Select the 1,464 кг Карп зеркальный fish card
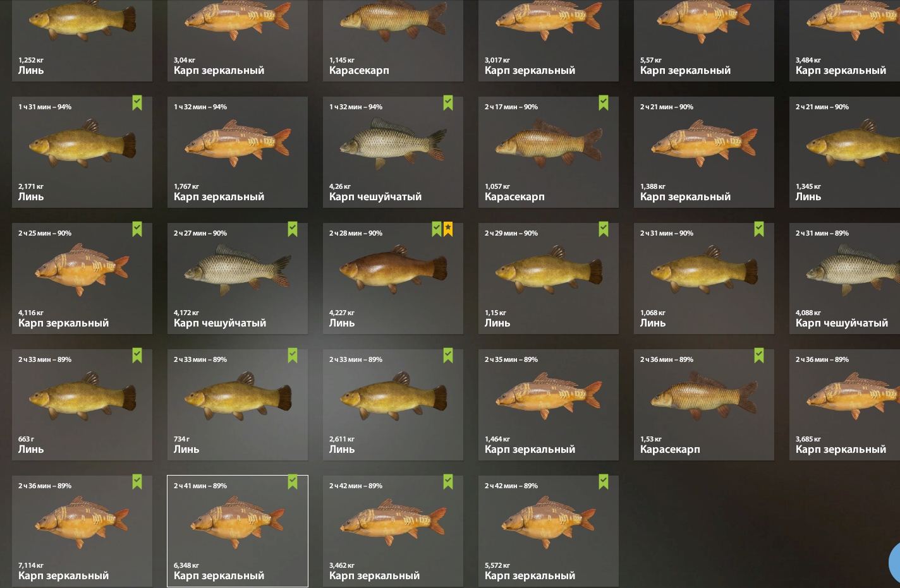Viewport: 900px width, 588px height. (x=549, y=405)
